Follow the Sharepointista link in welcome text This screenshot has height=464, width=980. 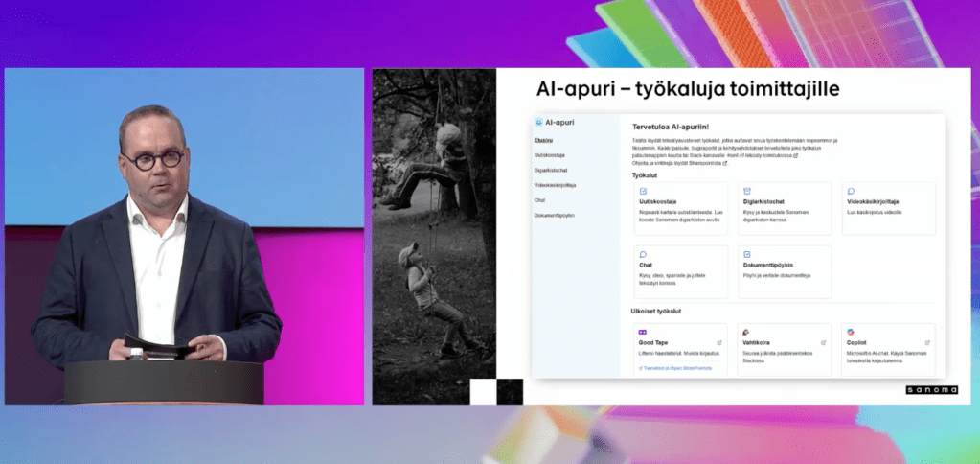click(x=701, y=163)
